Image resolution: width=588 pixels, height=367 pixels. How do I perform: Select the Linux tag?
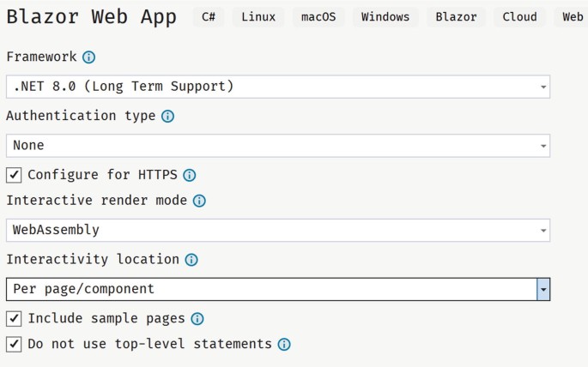258,17
